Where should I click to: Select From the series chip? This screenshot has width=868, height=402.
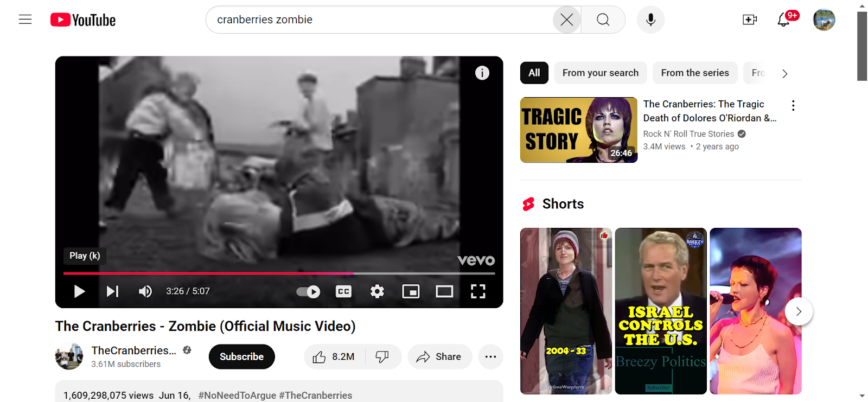pyautogui.click(x=695, y=73)
